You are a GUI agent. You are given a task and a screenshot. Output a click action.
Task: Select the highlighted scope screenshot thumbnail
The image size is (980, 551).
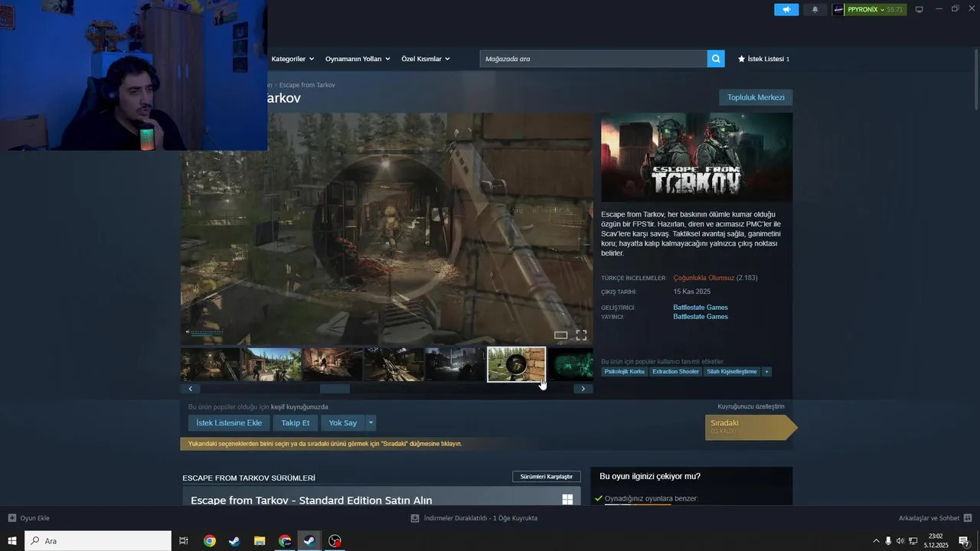point(517,364)
